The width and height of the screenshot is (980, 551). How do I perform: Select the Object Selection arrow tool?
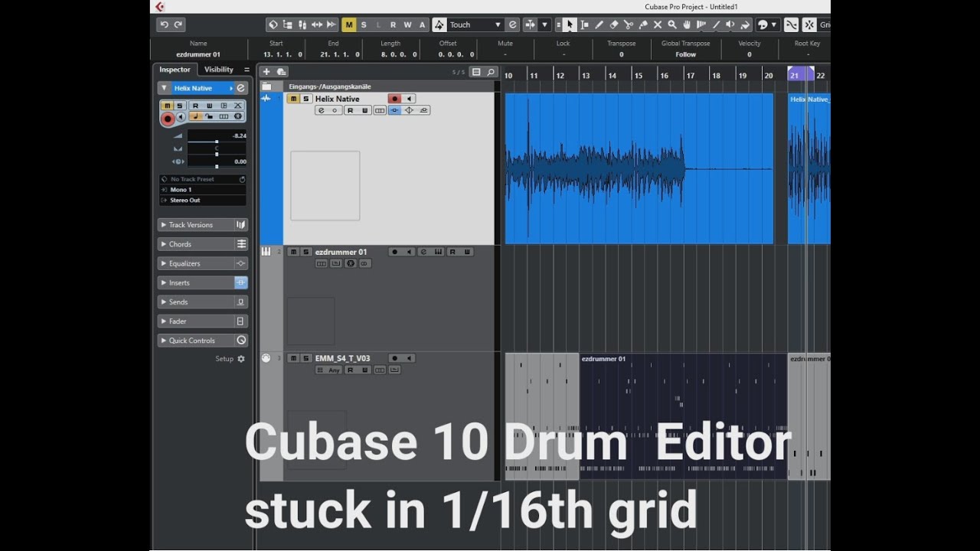[570, 24]
